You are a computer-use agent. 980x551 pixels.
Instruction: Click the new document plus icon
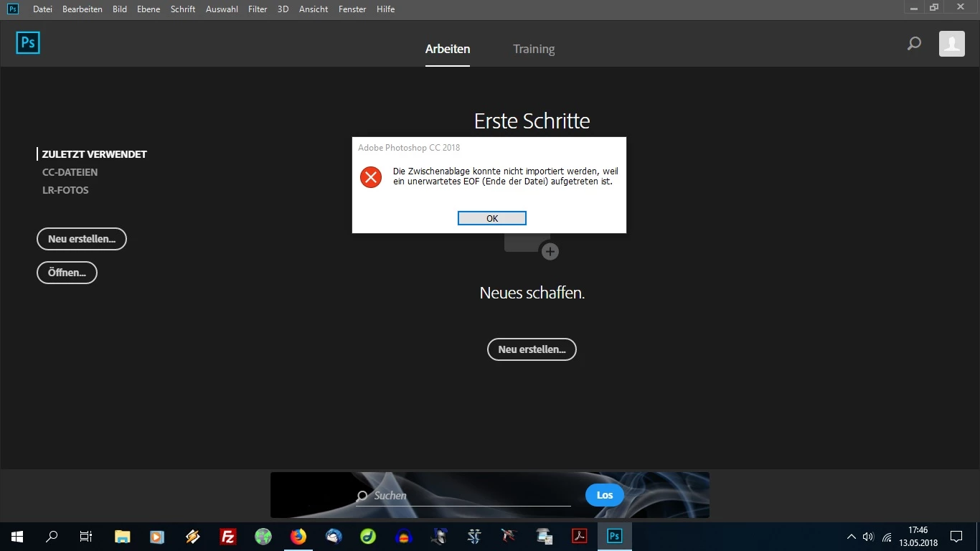tap(550, 251)
